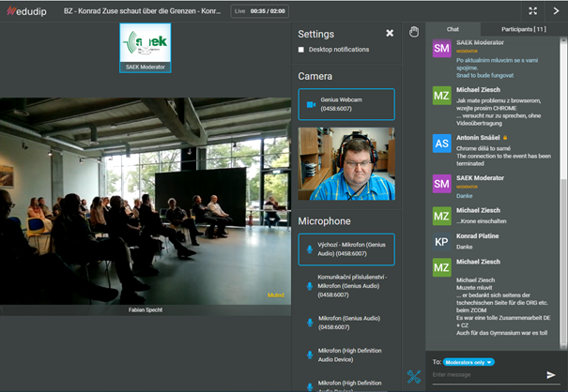
Task: Toggle fullscreen mode icon
Action: click(x=533, y=11)
